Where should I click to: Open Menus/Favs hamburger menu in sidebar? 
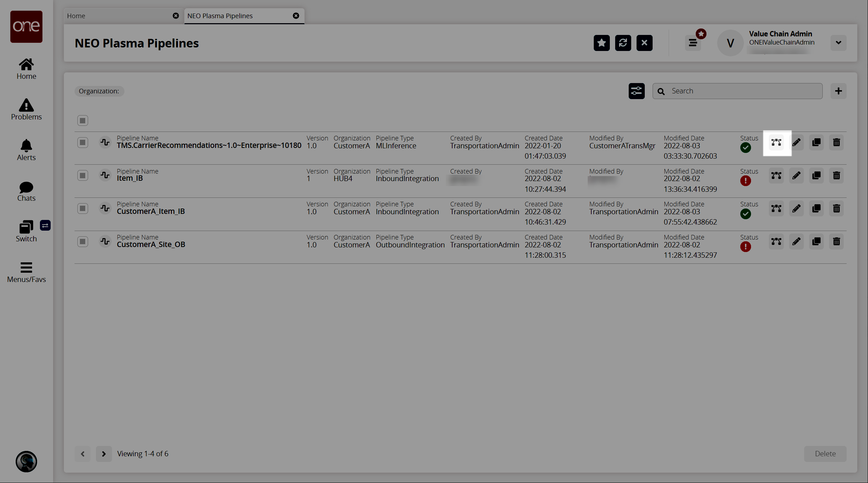[26, 272]
